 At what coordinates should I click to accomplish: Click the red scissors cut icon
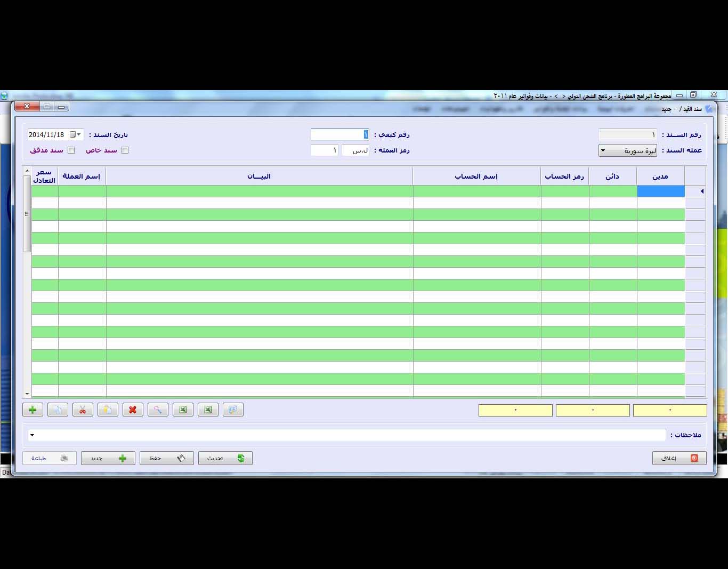point(83,410)
